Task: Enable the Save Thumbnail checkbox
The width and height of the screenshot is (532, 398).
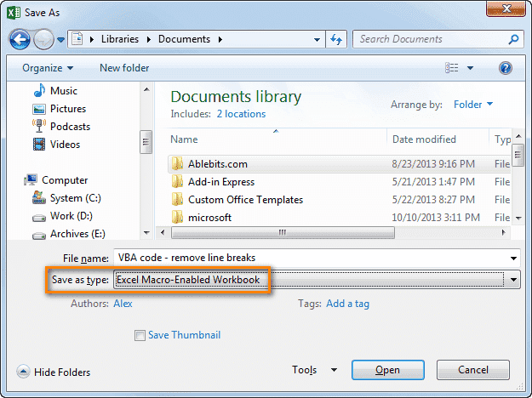Action: pos(140,336)
